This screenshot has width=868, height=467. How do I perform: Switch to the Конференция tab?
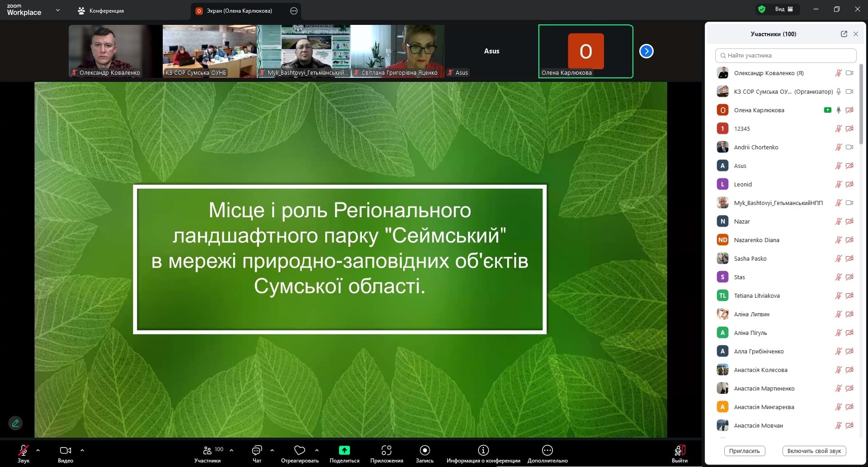[x=101, y=11]
